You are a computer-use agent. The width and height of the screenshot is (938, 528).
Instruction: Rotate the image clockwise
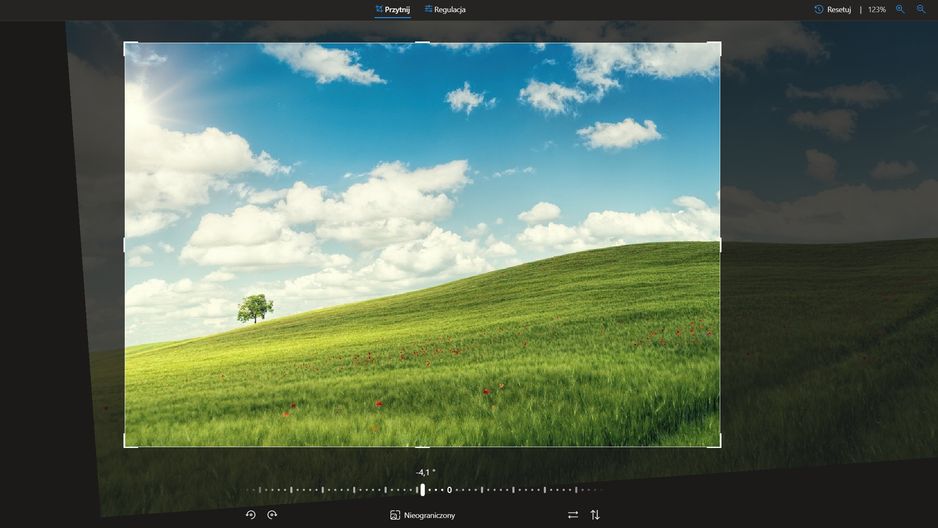tap(272, 514)
